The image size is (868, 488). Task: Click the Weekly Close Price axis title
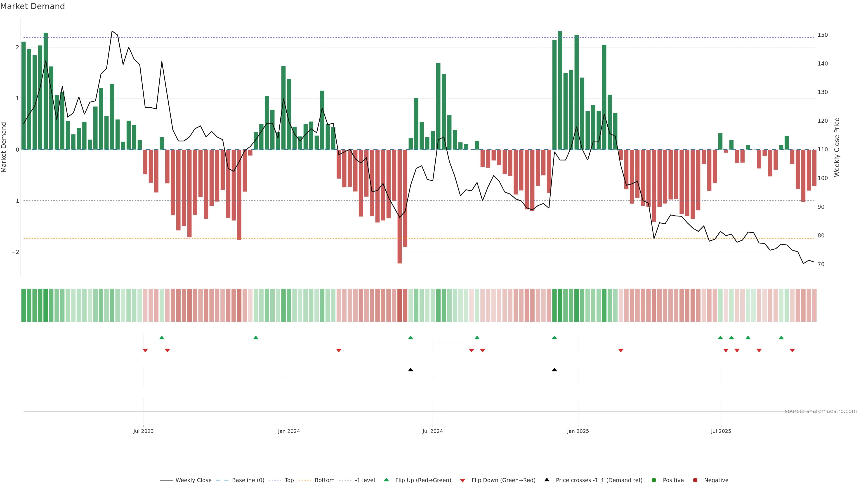pyautogui.click(x=837, y=147)
